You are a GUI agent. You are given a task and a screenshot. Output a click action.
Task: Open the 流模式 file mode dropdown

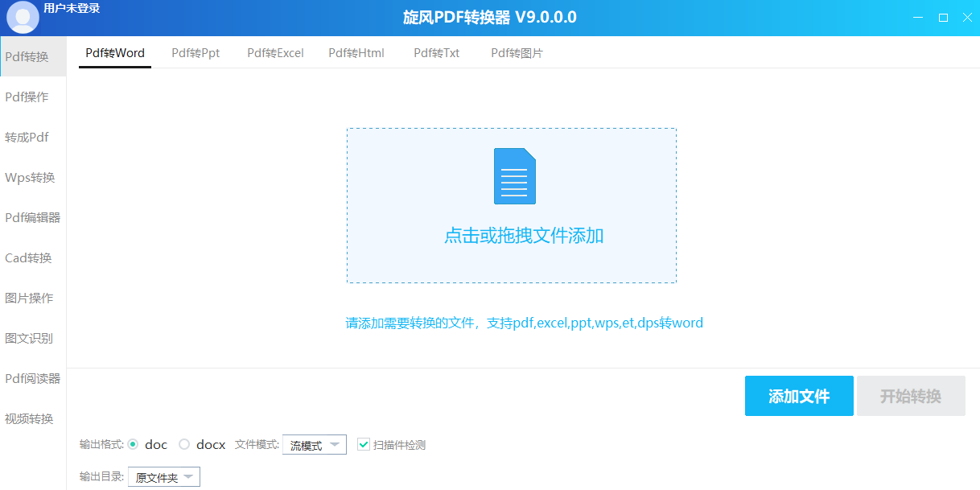(x=314, y=445)
